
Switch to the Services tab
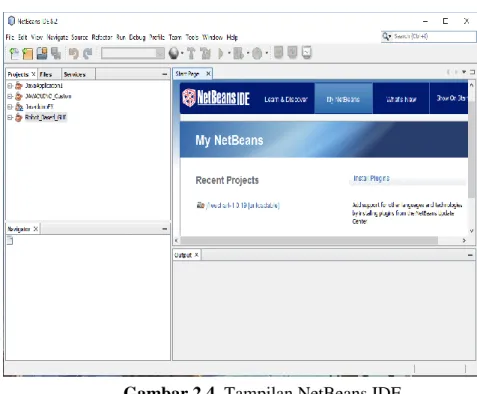click(78, 74)
